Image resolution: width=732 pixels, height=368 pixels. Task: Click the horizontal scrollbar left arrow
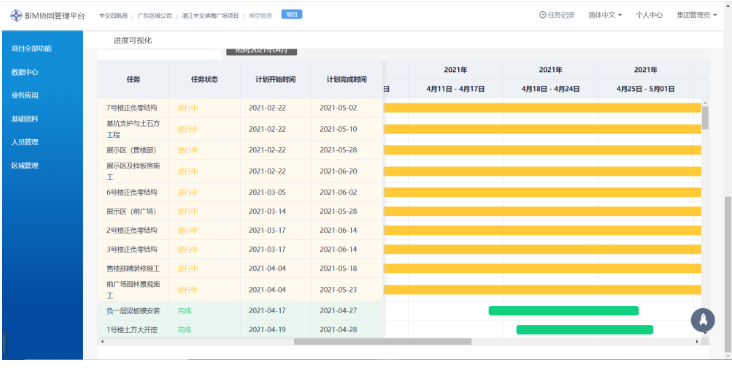[x=102, y=342]
